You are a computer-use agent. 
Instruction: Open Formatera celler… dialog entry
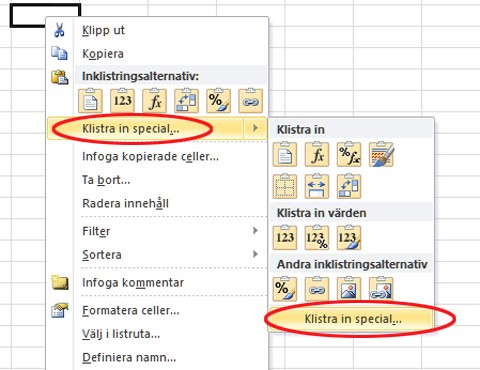click(x=157, y=310)
